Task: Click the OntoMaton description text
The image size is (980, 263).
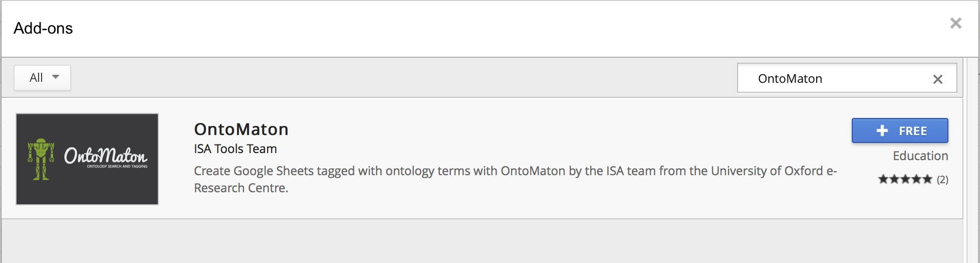Action: 515,179
